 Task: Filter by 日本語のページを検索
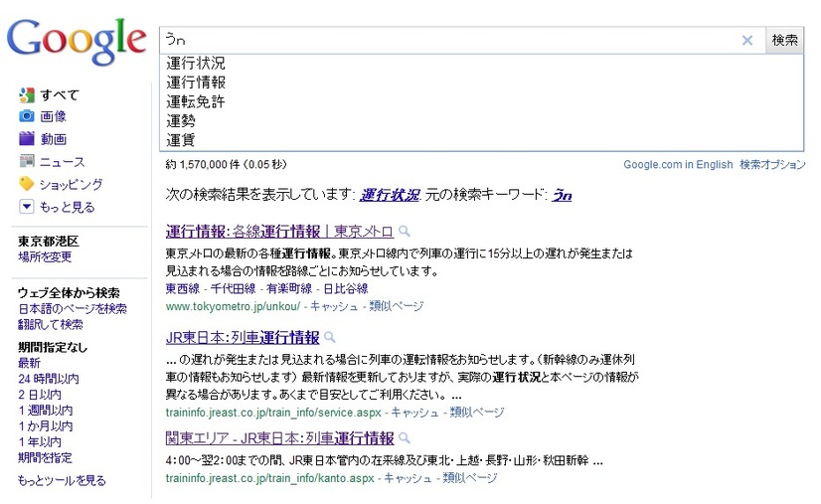[x=73, y=309]
